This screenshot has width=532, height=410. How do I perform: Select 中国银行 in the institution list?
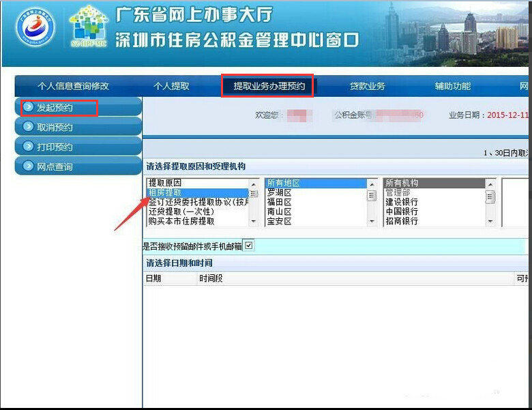coord(434,211)
